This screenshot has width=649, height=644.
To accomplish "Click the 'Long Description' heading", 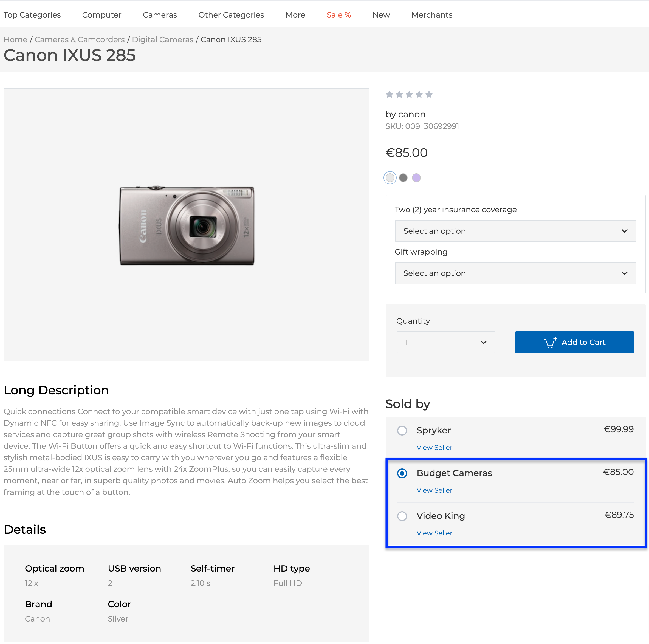I will click(x=56, y=390).
